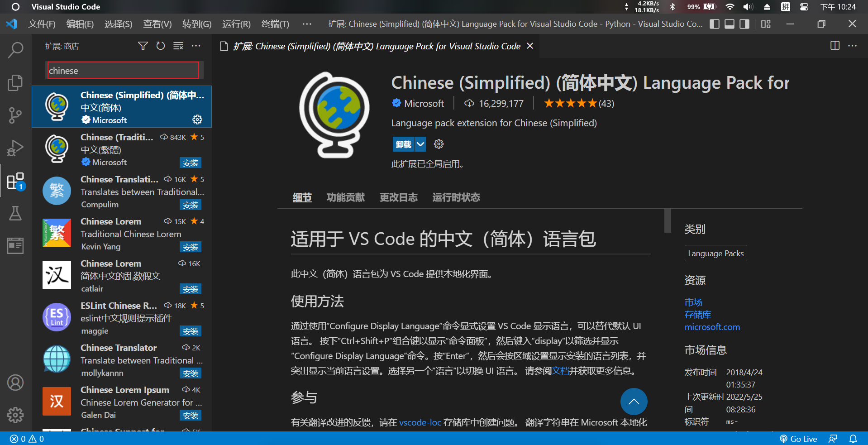Refresh the extensions list
Viewport: 868px width, 445px height.
point(161,46)
